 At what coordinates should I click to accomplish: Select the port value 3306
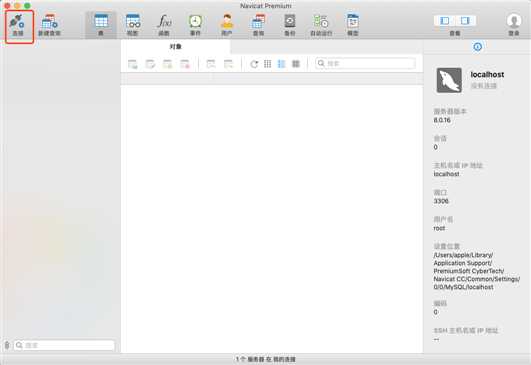441,201
